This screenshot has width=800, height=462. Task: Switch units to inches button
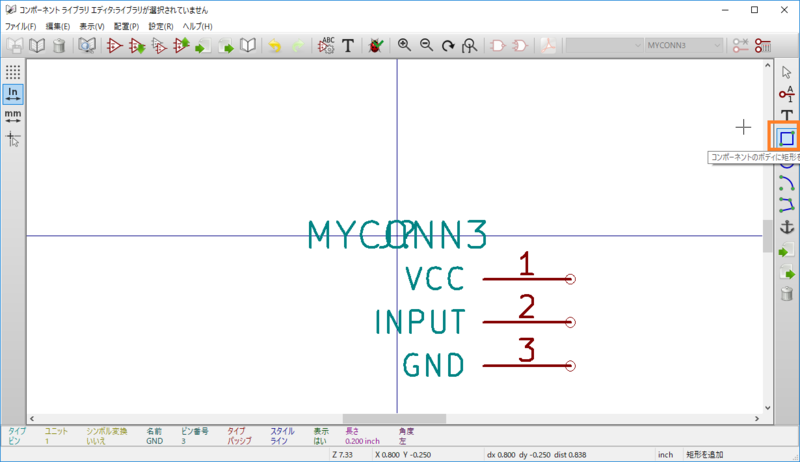[13, 94]
